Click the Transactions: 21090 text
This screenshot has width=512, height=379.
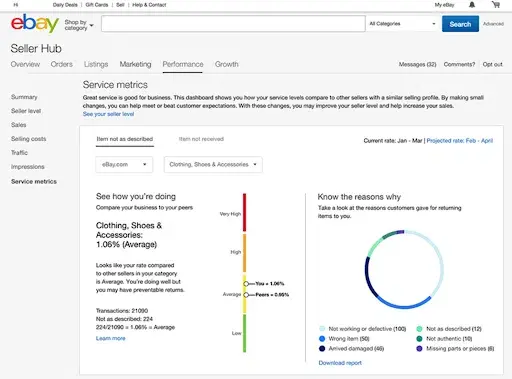click(x=122, y=311)
